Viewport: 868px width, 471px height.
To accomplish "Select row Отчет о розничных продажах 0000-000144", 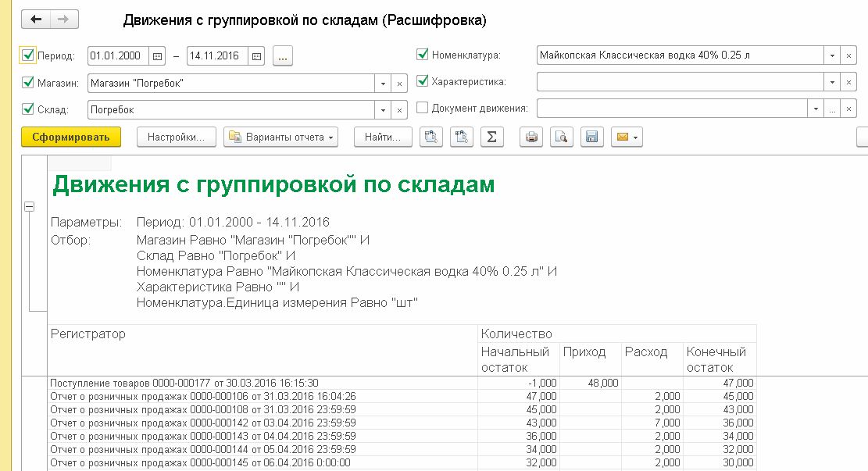I will point(402,449).
